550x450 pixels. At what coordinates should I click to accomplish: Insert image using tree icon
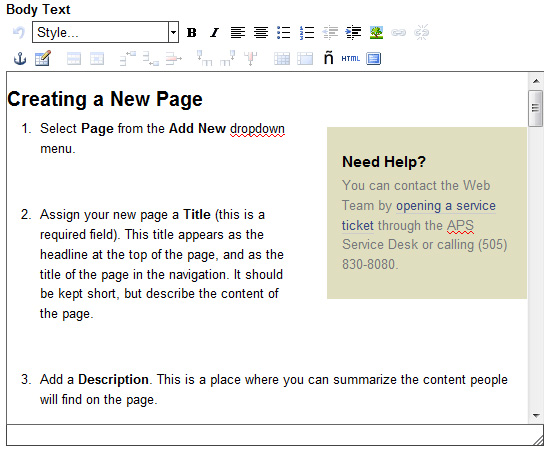click(x=376, y=33)
